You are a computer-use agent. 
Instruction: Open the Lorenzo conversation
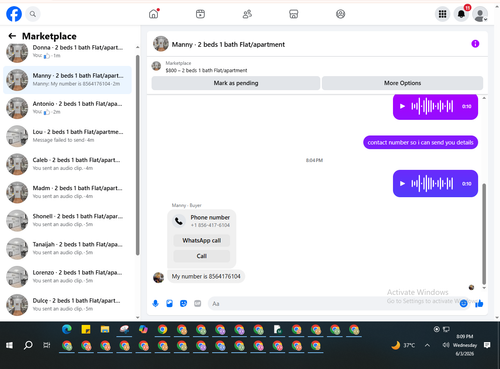tap(67, 277)
